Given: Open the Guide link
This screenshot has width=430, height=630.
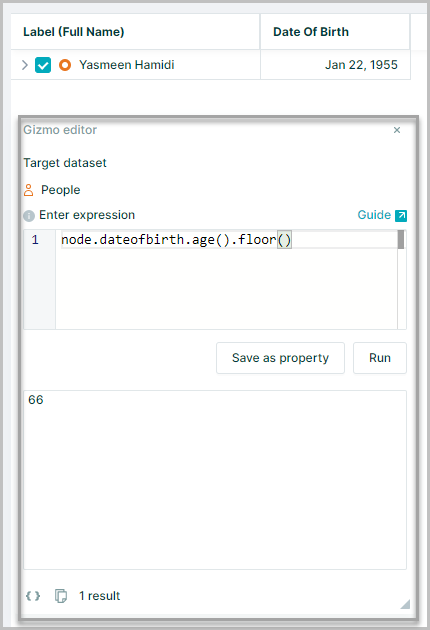Looking at the screenshot, I should [x=374, y=215].
